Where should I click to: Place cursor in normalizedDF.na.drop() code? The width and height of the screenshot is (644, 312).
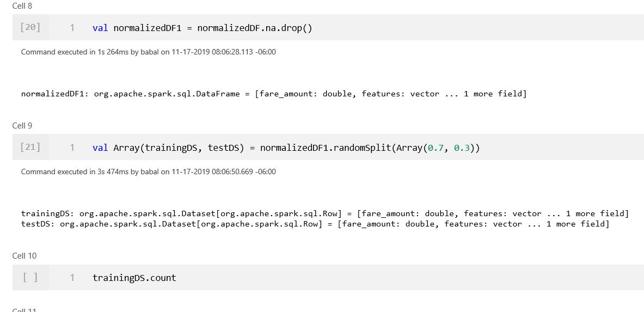point(255,28)
